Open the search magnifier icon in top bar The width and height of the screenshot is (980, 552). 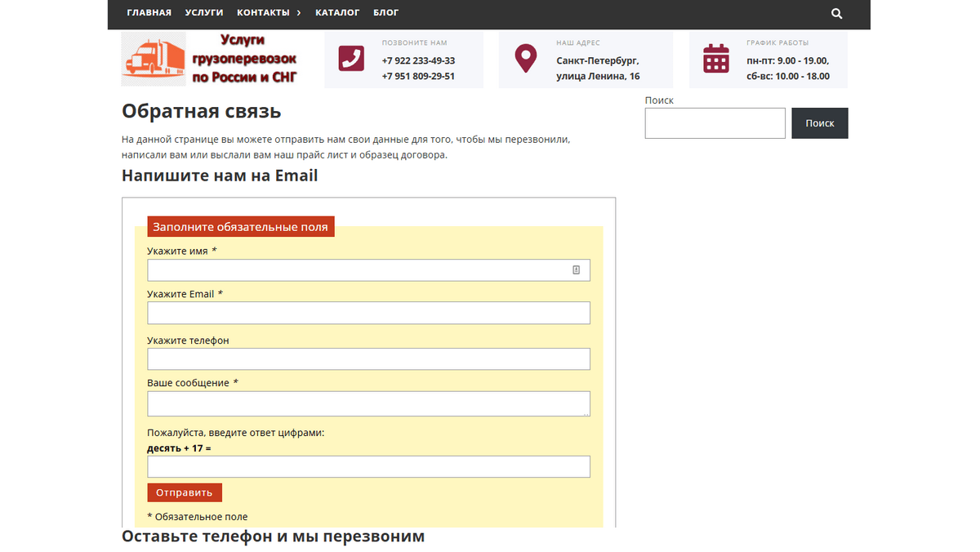(x=836, y=13)
